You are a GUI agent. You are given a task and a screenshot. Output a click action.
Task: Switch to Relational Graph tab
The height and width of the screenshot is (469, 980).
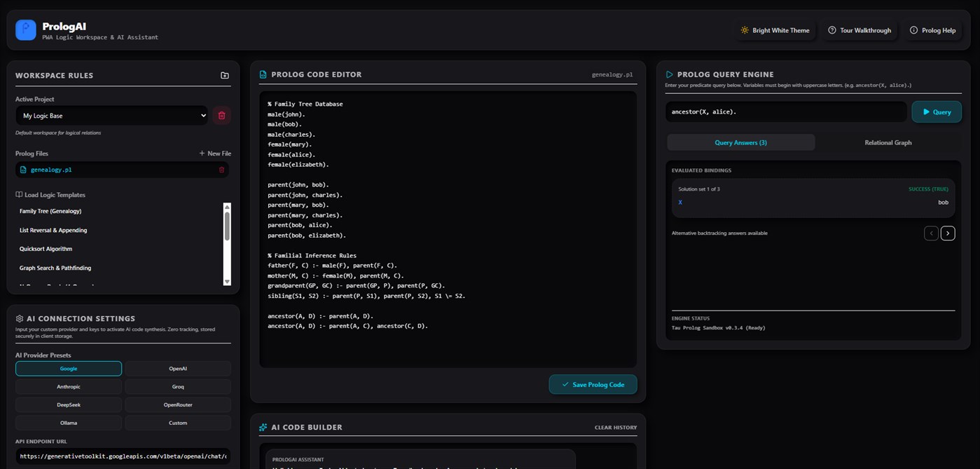(x=888, y=142)
